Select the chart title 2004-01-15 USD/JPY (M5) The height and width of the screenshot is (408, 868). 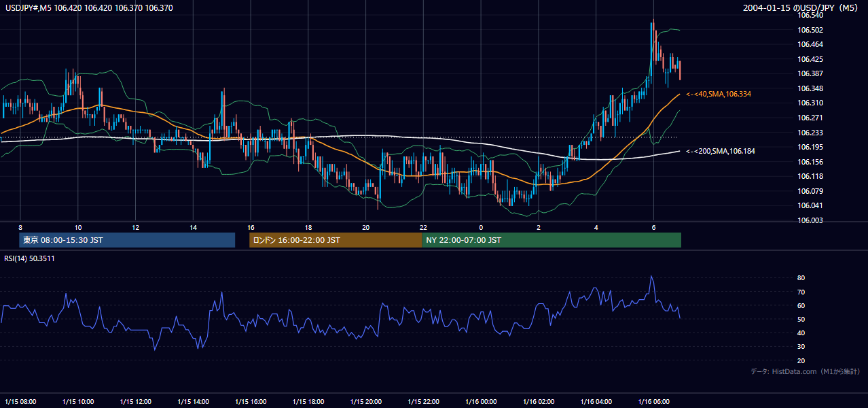801,7
